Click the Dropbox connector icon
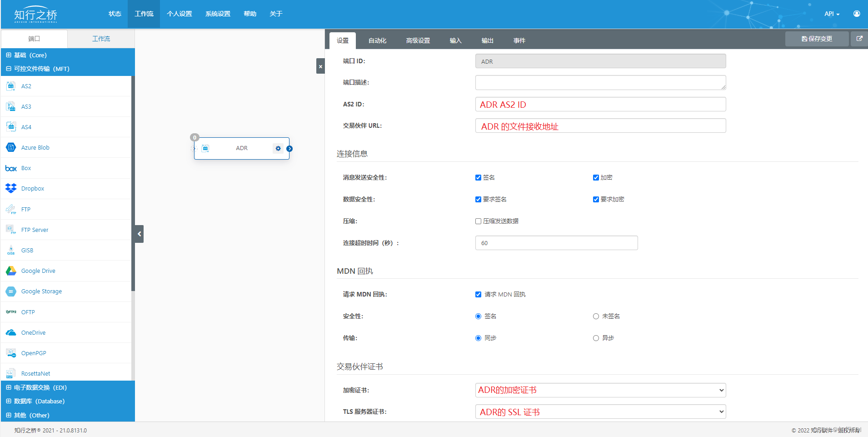Viewport: 868px width, 437px height. tap(11, 188)
